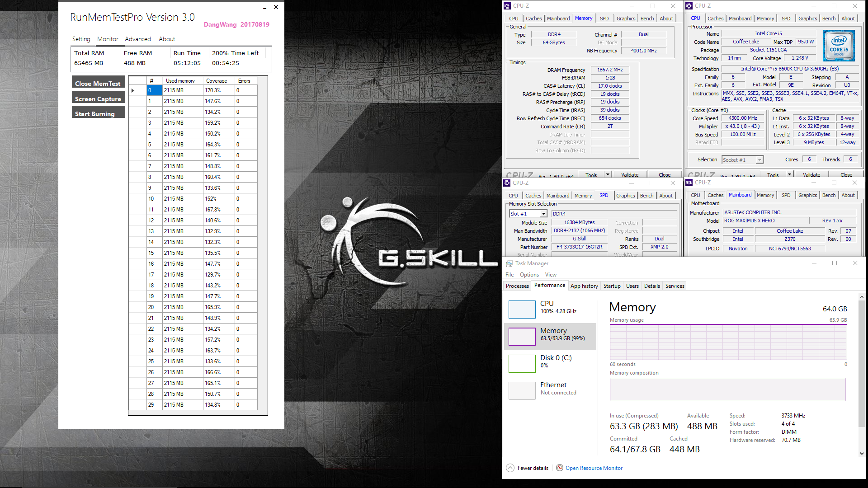
Task: Open the Tools dropdown arrow in CPU-Z
Action: (608, 174)
